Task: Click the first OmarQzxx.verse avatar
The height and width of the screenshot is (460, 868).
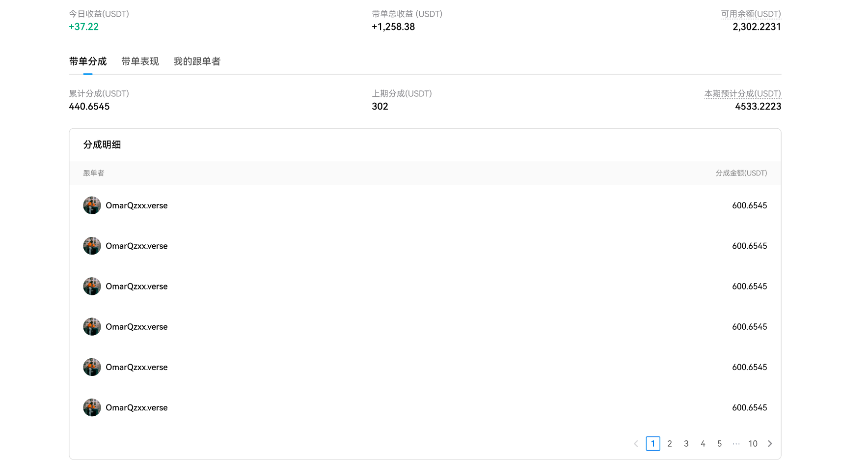Action: [x=92, y=205]
